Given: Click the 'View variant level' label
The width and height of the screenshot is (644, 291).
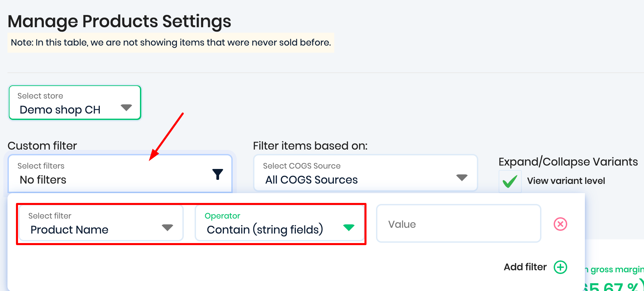Looking at the screenshot, I should [x=566, y=181].
